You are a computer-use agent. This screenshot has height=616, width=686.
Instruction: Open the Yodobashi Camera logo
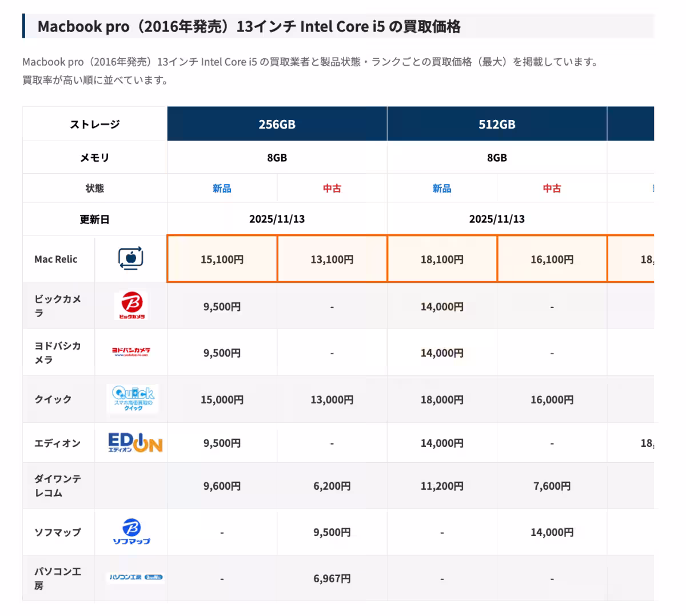pos(131,352)
